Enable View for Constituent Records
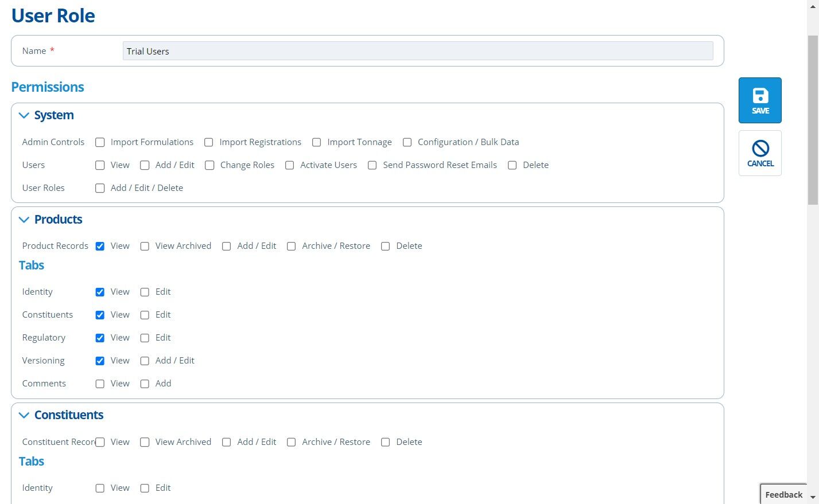This screenshot has height=504, width=819. coord(100,442)
